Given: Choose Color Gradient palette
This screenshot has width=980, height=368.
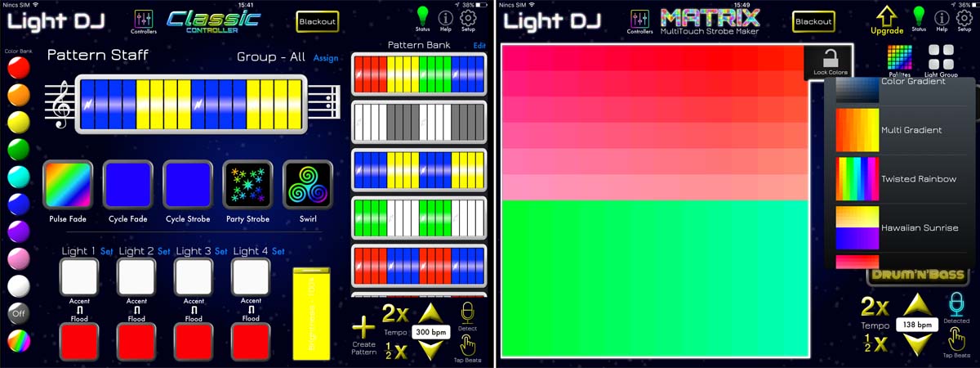Looking at the screenshot, I should 901,88.
